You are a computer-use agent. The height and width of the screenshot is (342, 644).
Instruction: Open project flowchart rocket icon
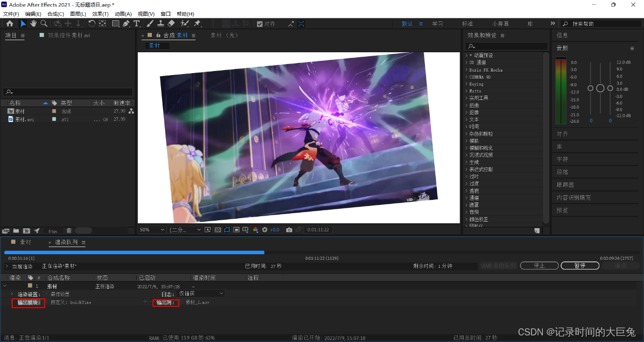(x=37, y=230)
